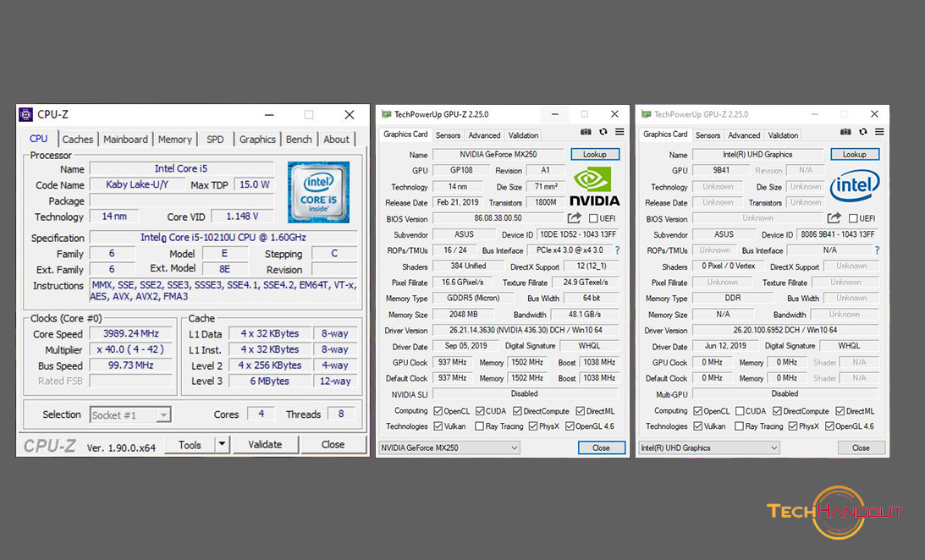Open Sensors tab in MX250 GPU-Z window
Screen dimensions: 925x560
click(448, 135)
